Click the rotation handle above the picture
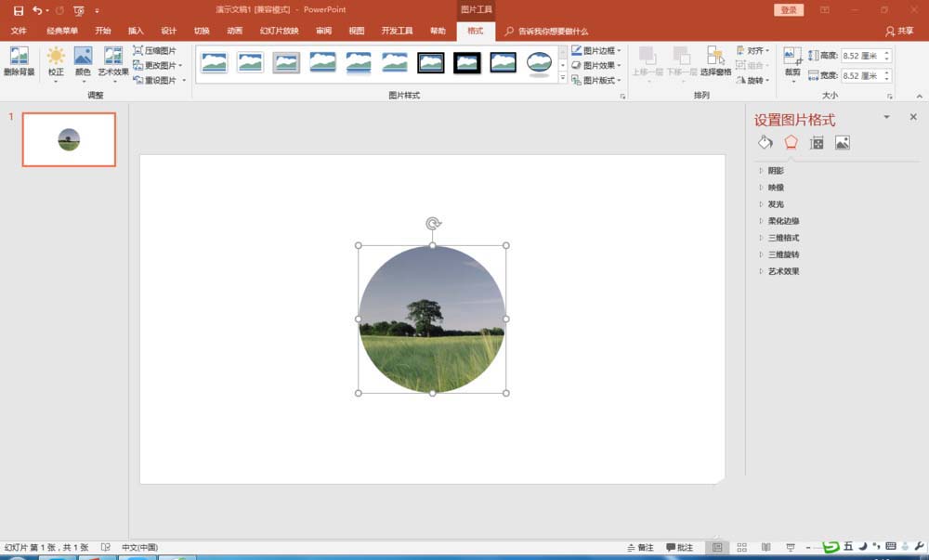The height and width of the screenshot is (560, 929). tap(433, 223)
